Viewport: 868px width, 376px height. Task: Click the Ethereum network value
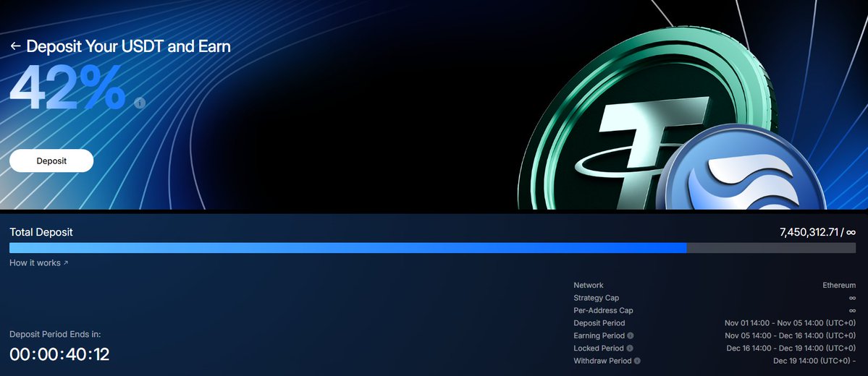(839, 286)
